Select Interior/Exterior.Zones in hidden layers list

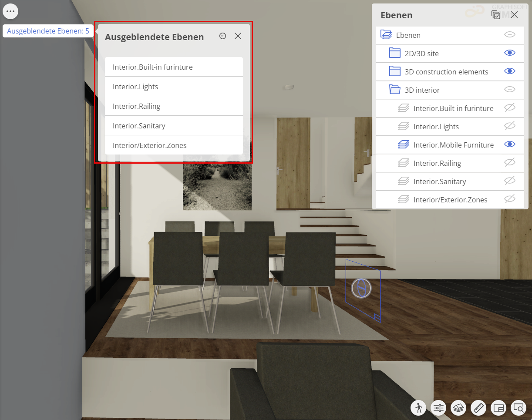click(x=174, y=145)
